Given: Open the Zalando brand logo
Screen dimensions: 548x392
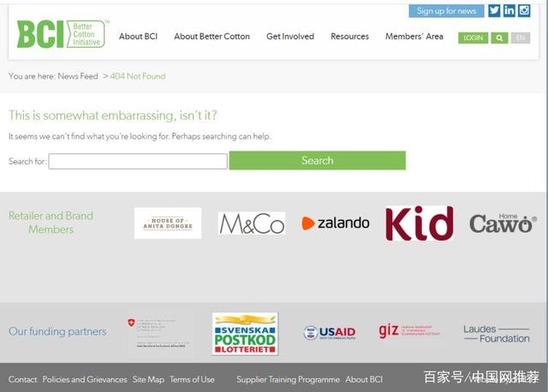Looking at the screenshot, I should (336, 223).
